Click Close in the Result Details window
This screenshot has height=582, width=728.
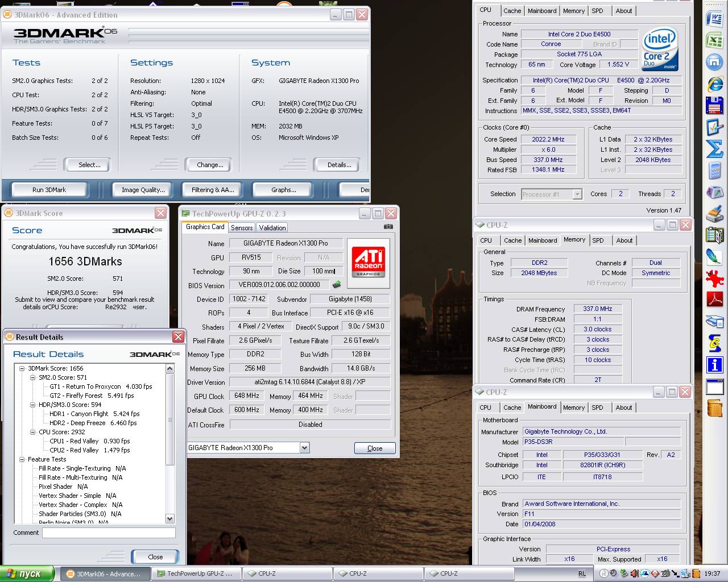click(155, 557)
